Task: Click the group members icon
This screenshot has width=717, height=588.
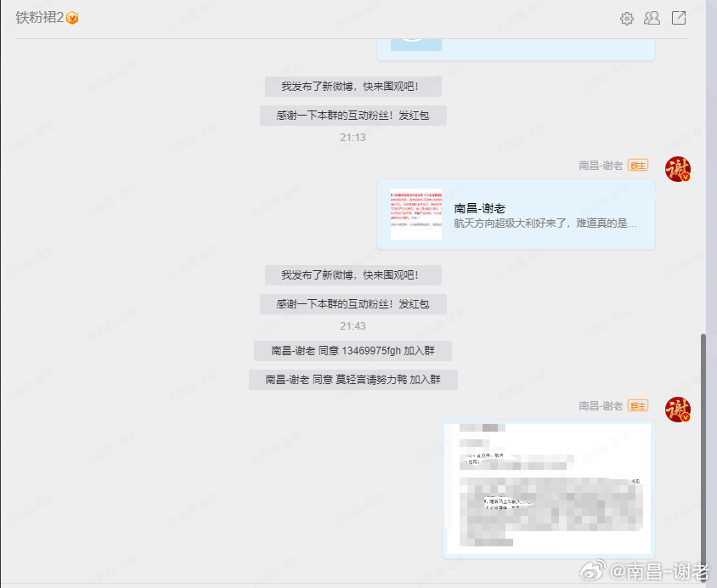Action: pyautogui.click(x=652, y=18)
